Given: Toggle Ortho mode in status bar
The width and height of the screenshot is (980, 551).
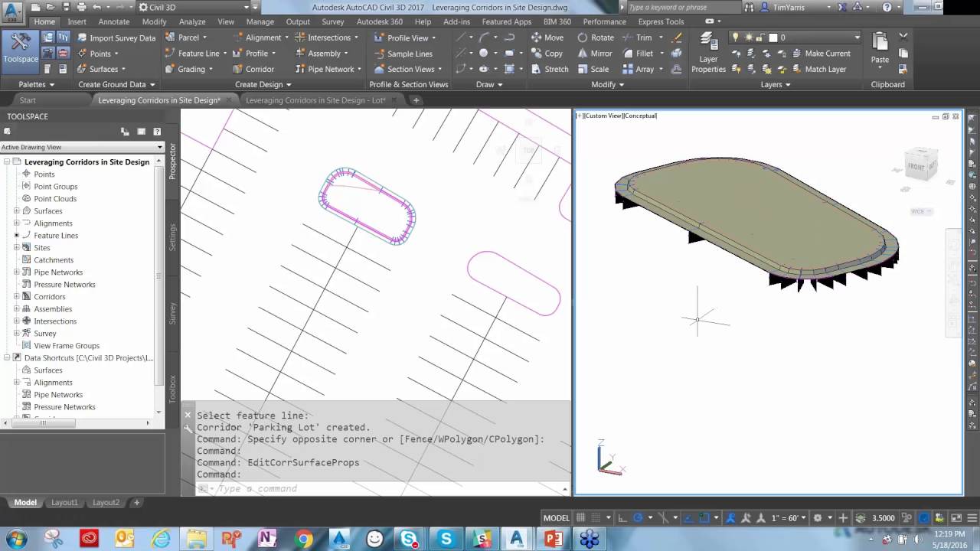Looking at the screenshot, I should pos(622,518).
